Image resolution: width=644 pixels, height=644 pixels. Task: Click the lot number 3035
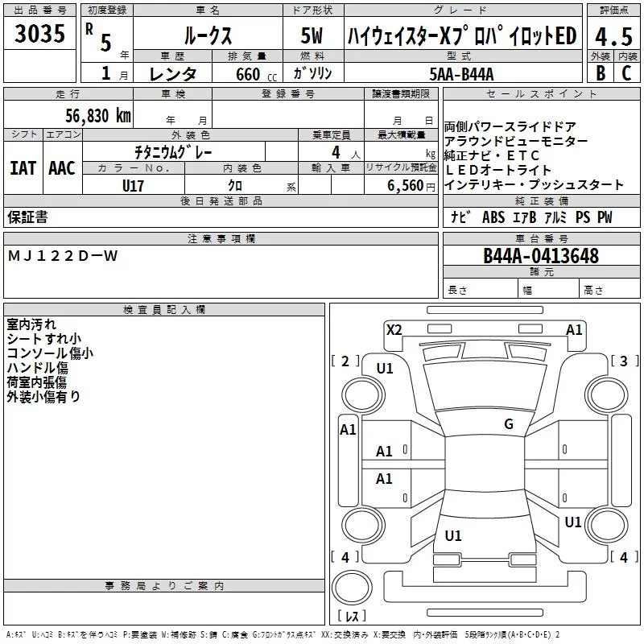[x=39, y=33]
